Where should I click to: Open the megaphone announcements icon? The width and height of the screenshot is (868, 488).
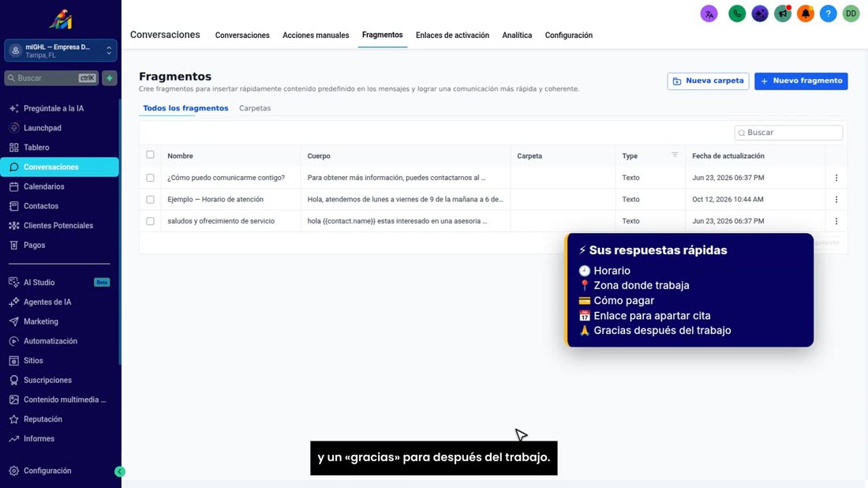(783, 14)
